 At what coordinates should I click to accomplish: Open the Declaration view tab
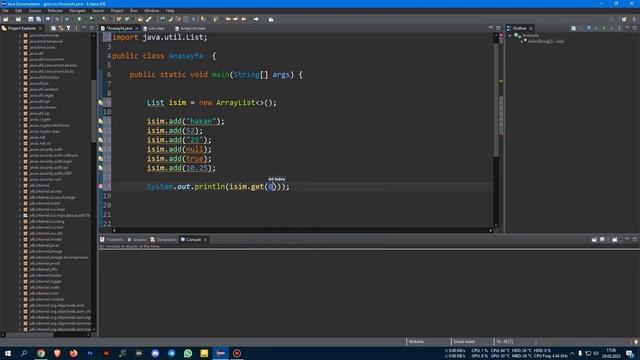(164, 240)
